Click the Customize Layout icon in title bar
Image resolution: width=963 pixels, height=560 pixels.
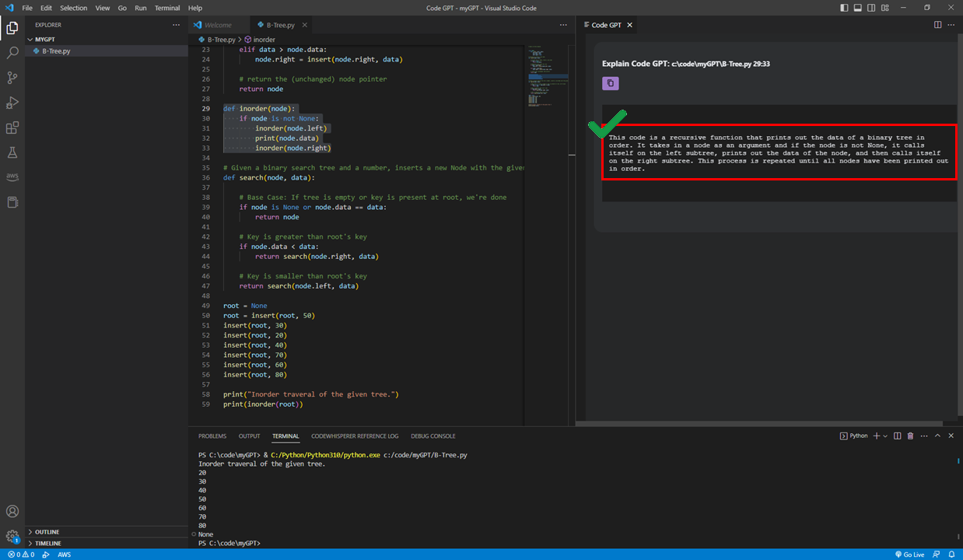(886, 8)
